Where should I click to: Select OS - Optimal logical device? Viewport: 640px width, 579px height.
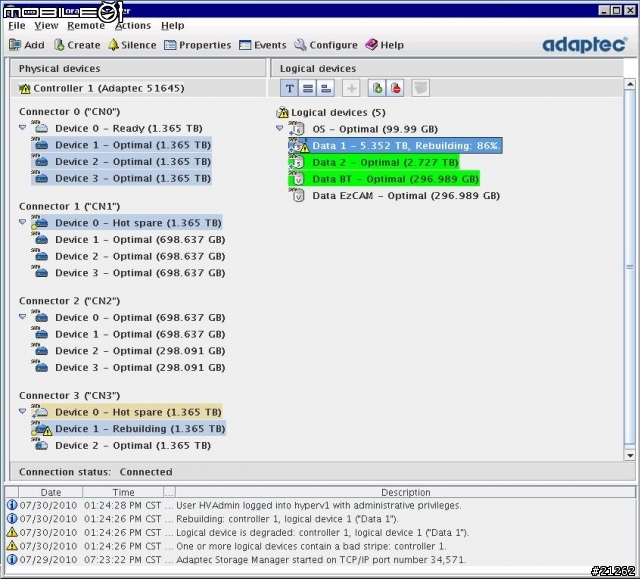[x=375, y=129]
